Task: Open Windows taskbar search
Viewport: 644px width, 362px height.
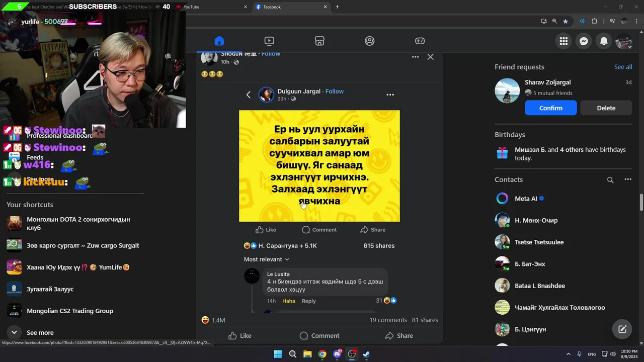Action: tap(292, 354)
